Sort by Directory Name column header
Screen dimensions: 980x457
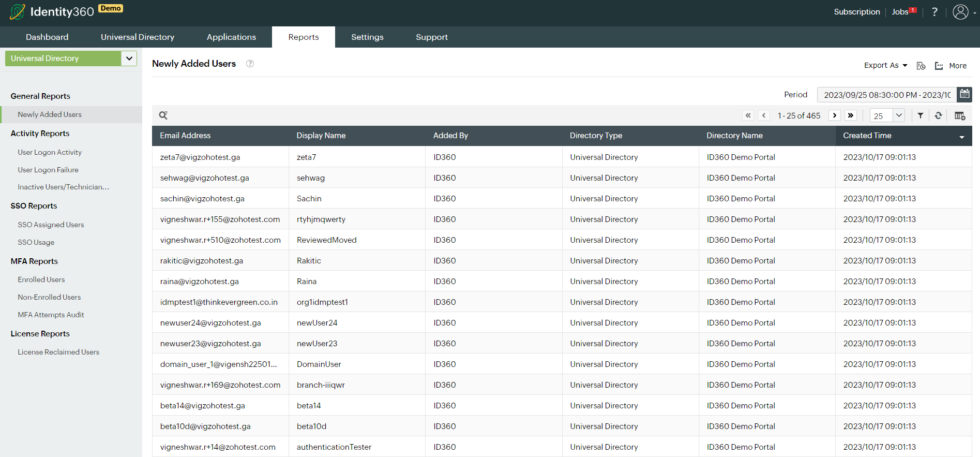point(734,136)
